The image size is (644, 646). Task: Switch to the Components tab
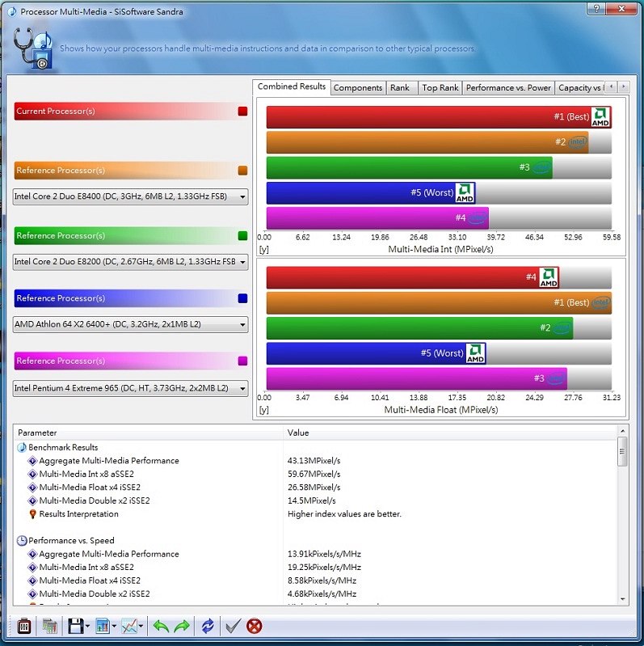pyautogui.click(x=358, y=88)
